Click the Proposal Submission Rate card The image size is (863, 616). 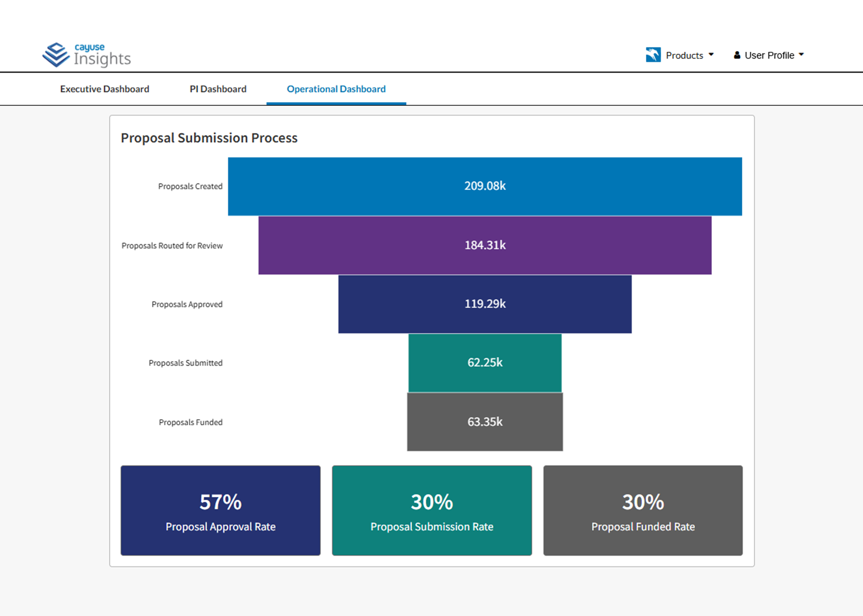(x=431, y=511)
